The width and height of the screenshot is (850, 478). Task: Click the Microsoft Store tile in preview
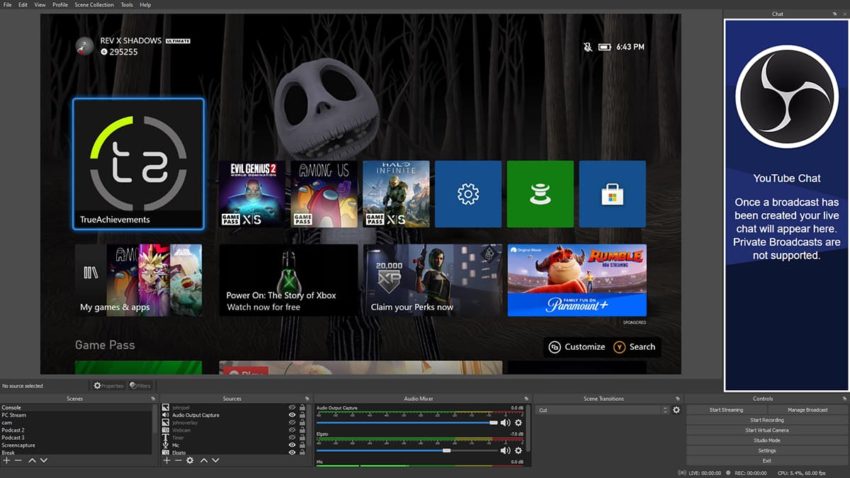pos(613,194)
